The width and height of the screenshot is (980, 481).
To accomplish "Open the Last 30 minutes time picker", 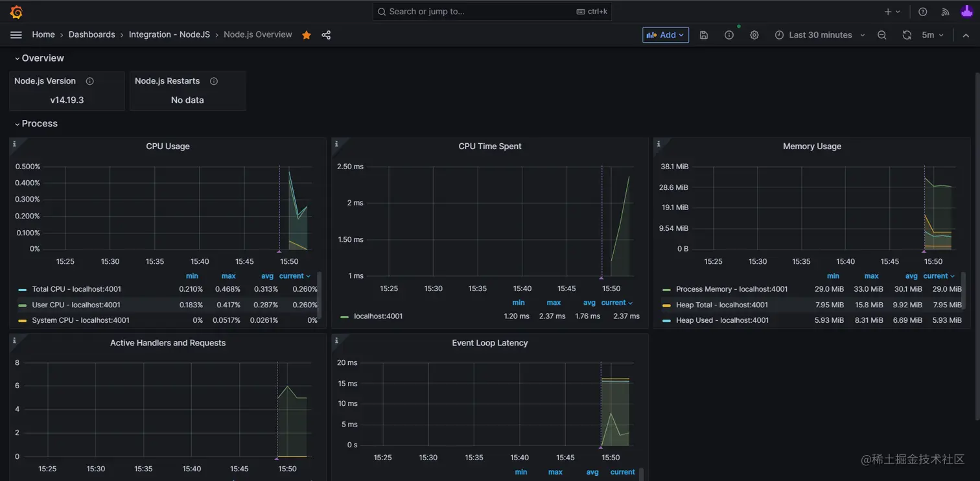I will (x=820, y=35).
